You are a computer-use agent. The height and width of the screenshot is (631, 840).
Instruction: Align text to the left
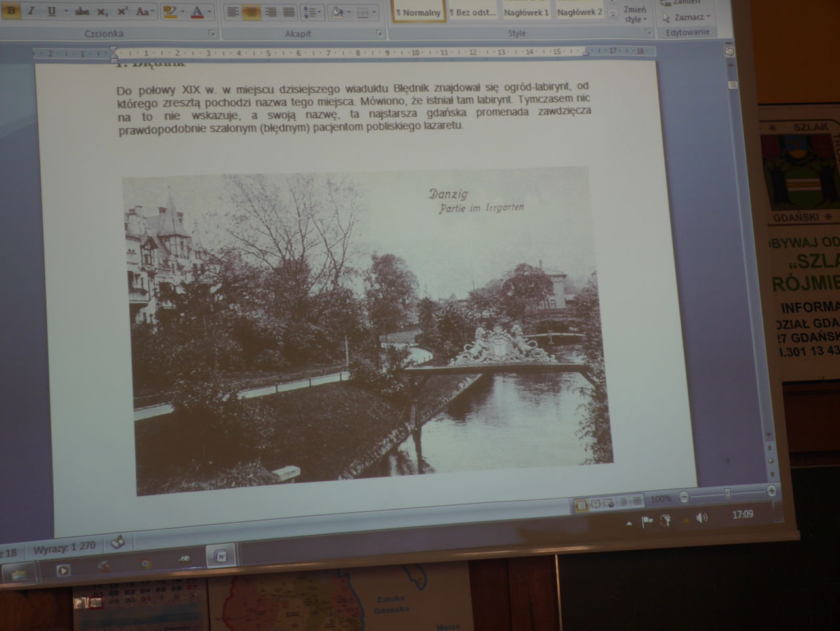click(233, 12)
